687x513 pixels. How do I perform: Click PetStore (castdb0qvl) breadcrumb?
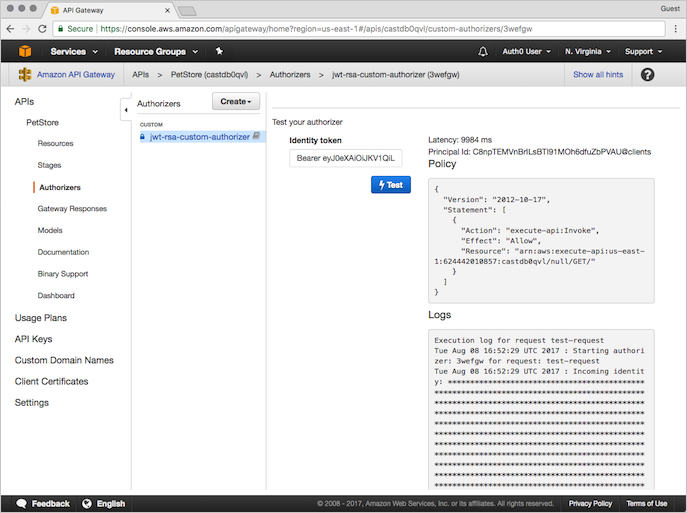coord(209,74)
